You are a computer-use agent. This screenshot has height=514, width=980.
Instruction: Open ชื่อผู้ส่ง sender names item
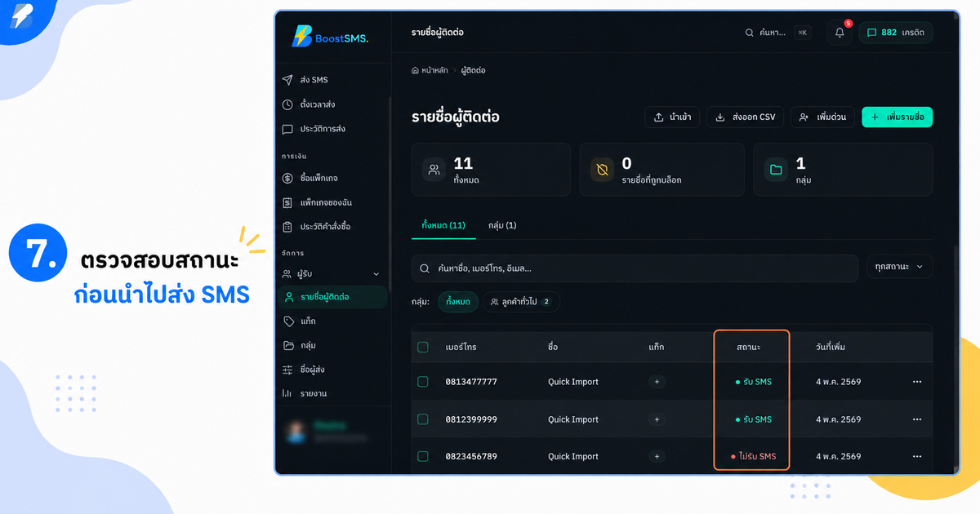tap(305, 370)
